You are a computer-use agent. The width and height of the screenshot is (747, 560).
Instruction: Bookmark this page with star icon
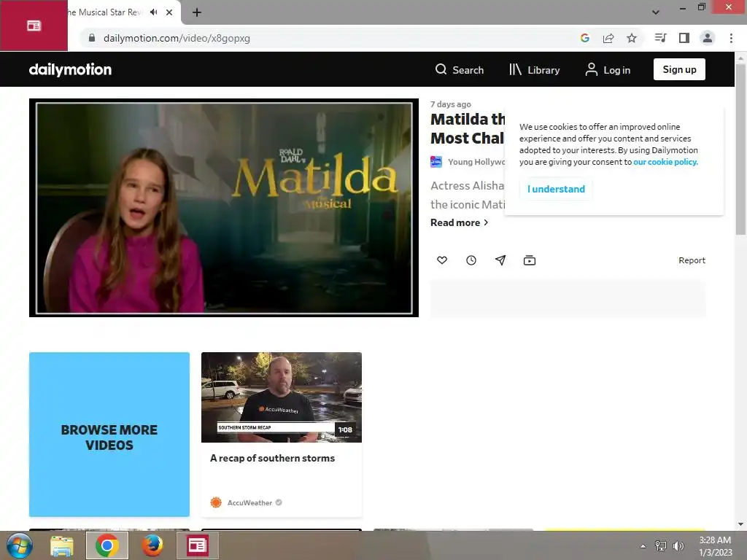coord(632,38)
